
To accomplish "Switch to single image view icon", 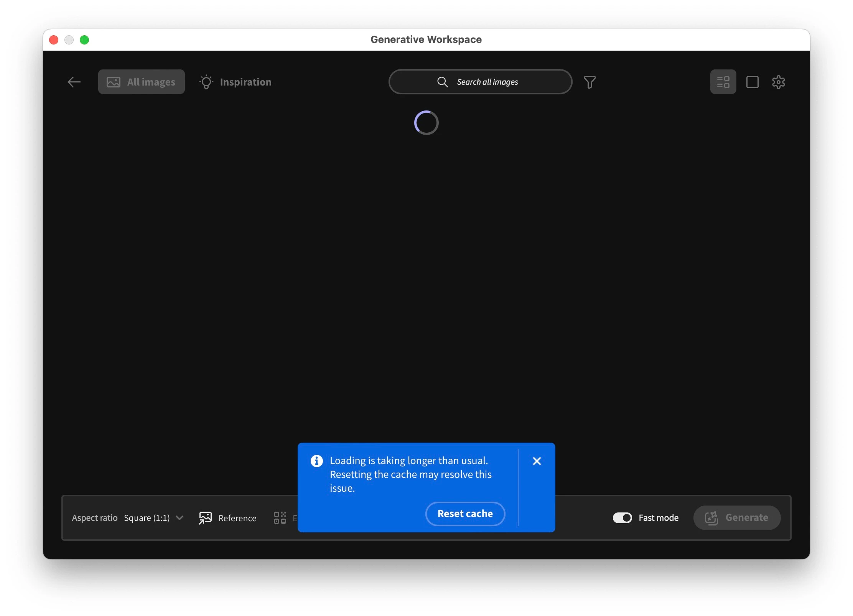I will (x=752, y=82).
